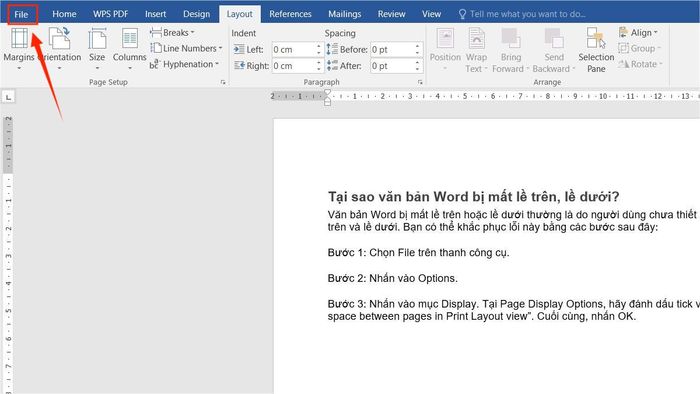Click the Spacing After icon
This screenshot has width=700, height=394.
[332, 66]
